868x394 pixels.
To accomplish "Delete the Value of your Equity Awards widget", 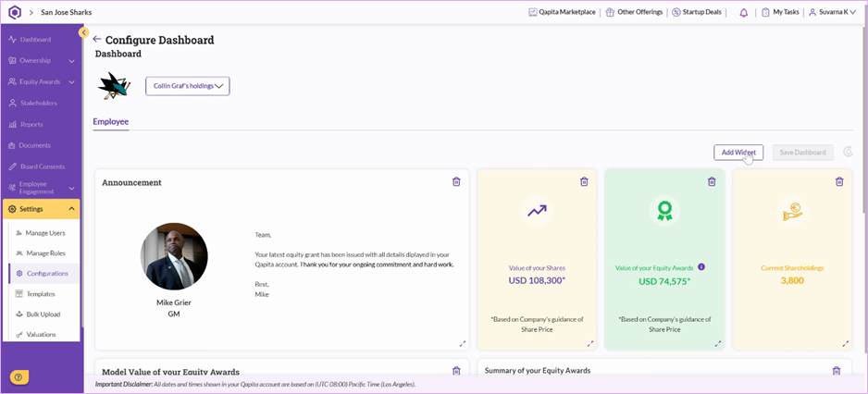I will [x=712, y=181].
